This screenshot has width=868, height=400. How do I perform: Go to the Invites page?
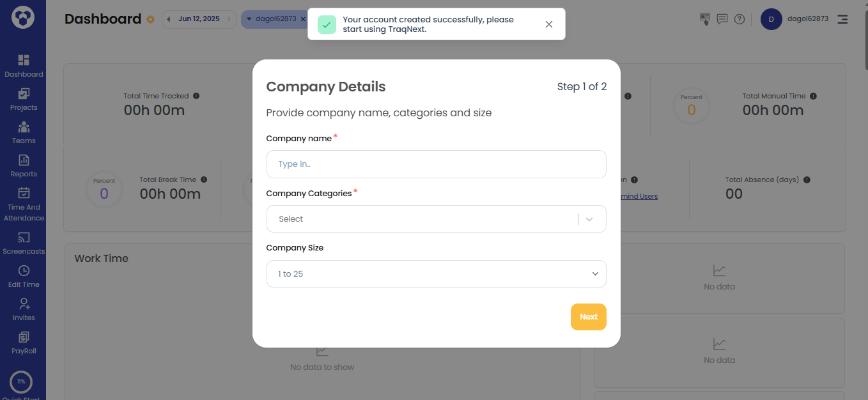pyautogui.click(x=24, y=309)
